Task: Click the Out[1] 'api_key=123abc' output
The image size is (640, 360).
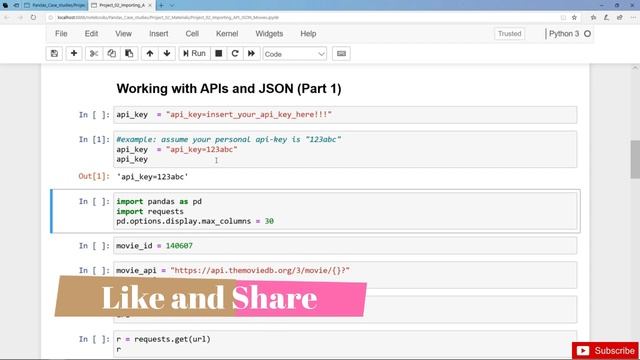Action: 152,177
